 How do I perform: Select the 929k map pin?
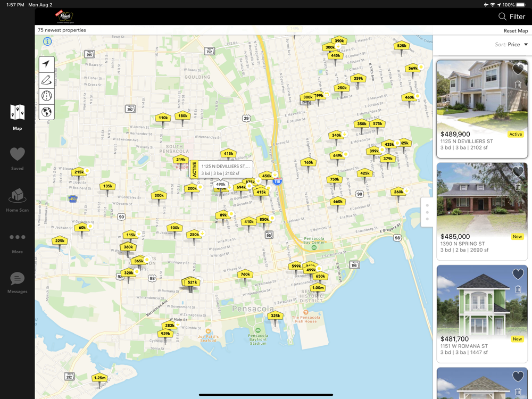[165, 334]
